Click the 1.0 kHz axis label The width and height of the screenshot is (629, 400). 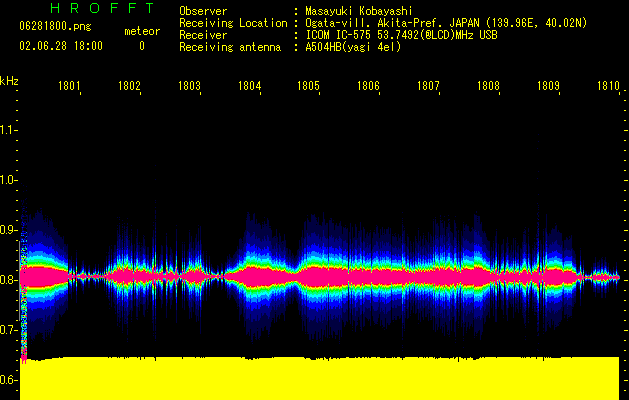click(8, 180)
